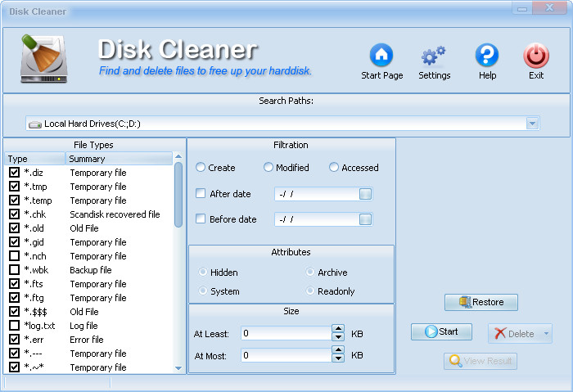Open the Search Paths dropdown arrow
This screenshot has height=392, width=573.
[532, 124]
